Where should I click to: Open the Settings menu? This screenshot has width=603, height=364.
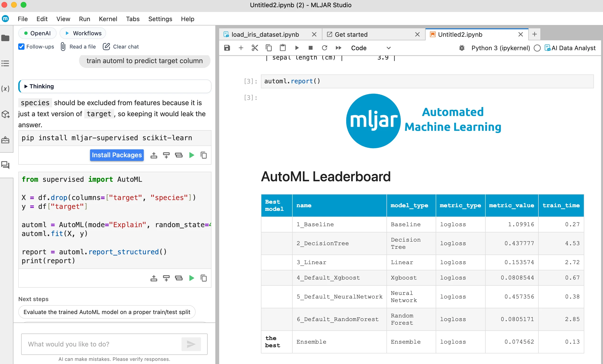pos(160,19)
